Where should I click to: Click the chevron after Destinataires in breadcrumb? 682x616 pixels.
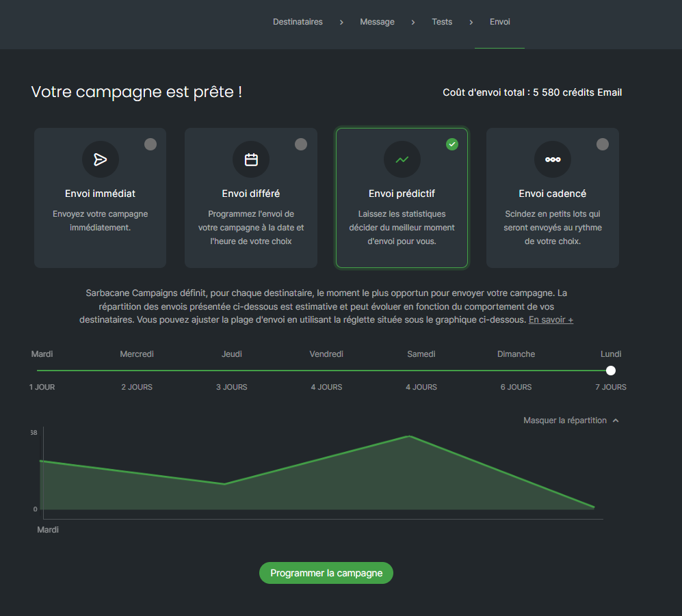pyautogui.click(x=341, y=22)
